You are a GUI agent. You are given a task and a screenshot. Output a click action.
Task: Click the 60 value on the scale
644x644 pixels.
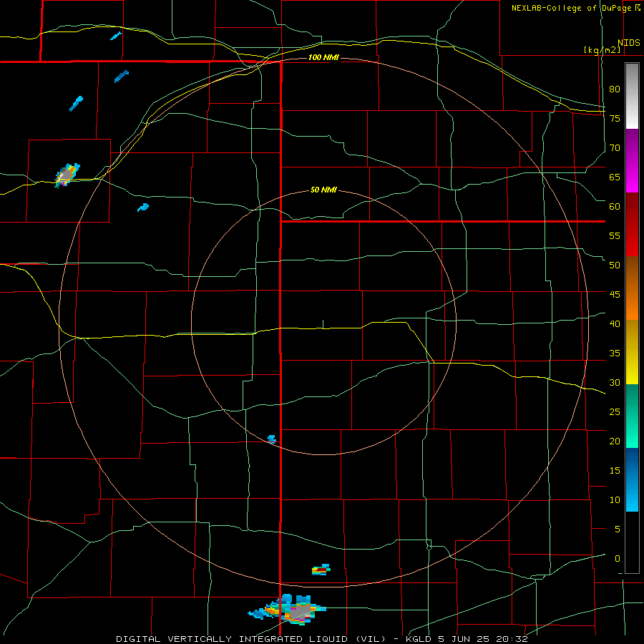[615, 207]
